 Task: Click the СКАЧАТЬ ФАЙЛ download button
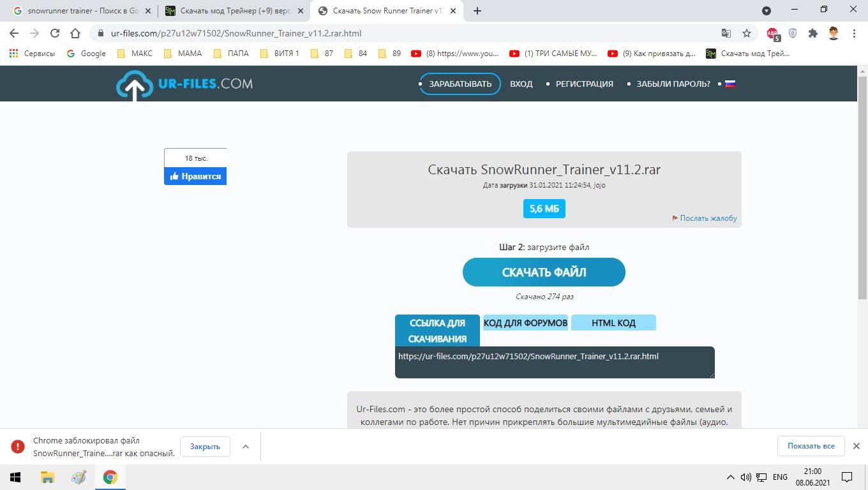[x=544, y=272]
